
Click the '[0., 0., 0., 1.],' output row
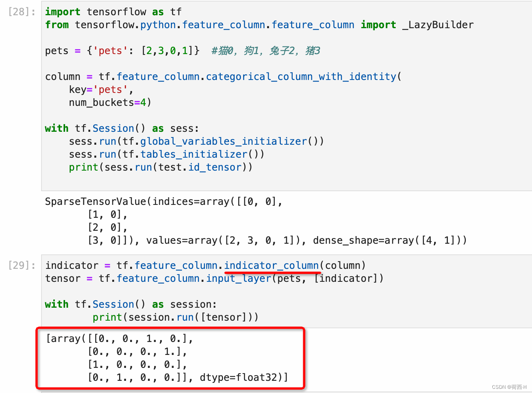(x=137, y=351)
